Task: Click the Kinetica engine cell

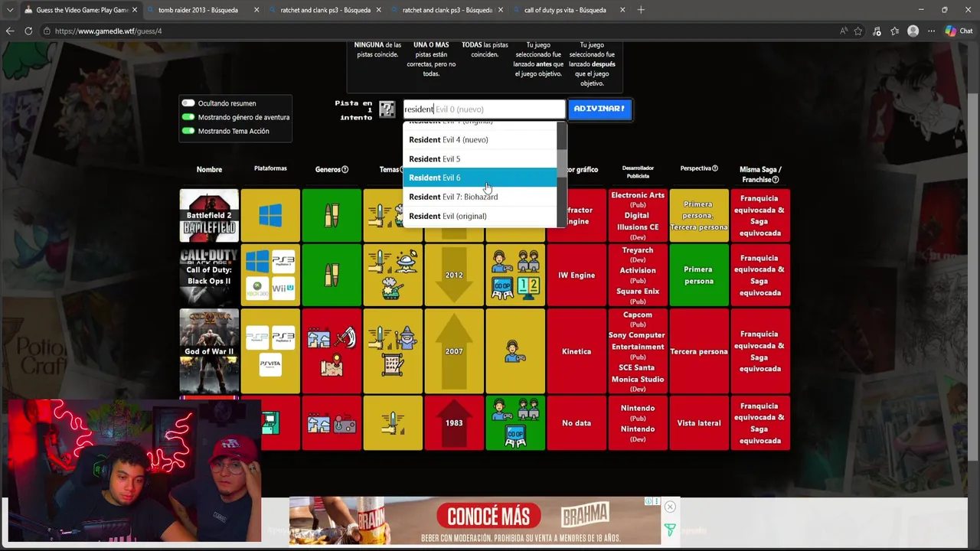Action: pyautogui.click(x=577, y=351)
